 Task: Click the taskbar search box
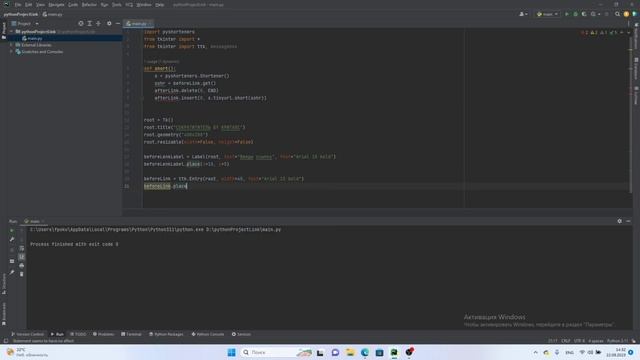277,352
